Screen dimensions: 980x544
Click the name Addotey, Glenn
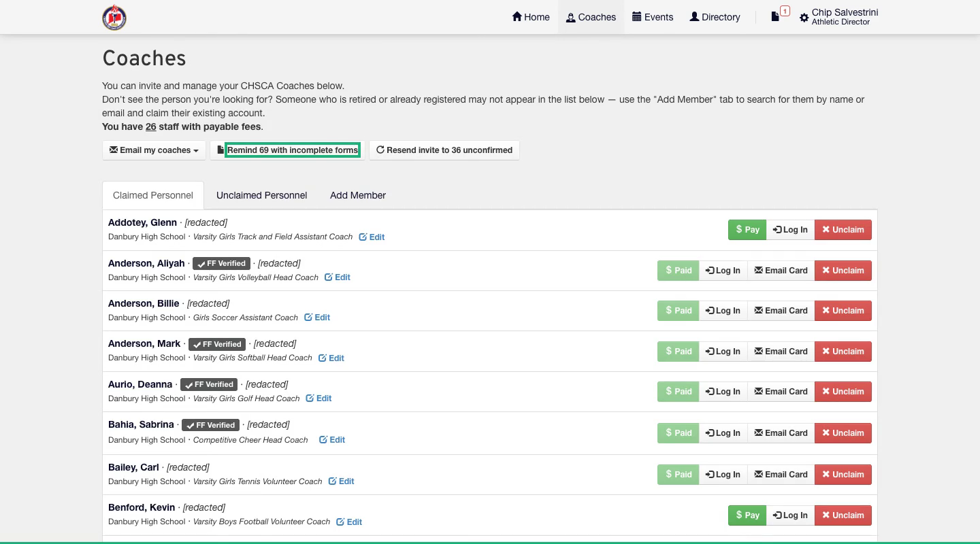[x=142, y=222]
